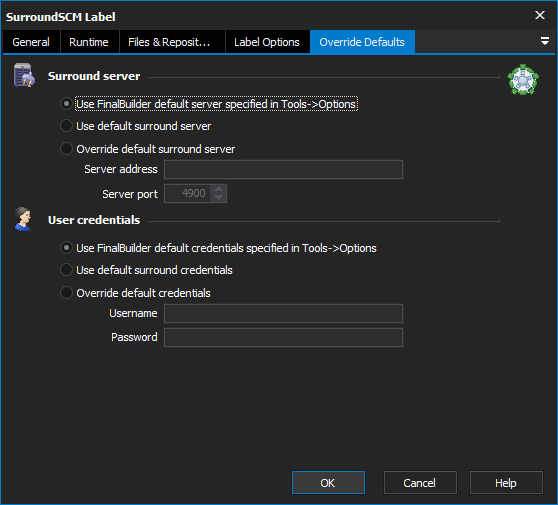558x505 pixels.
Task: Confirm with the OK button
Action: pos(328,483)
